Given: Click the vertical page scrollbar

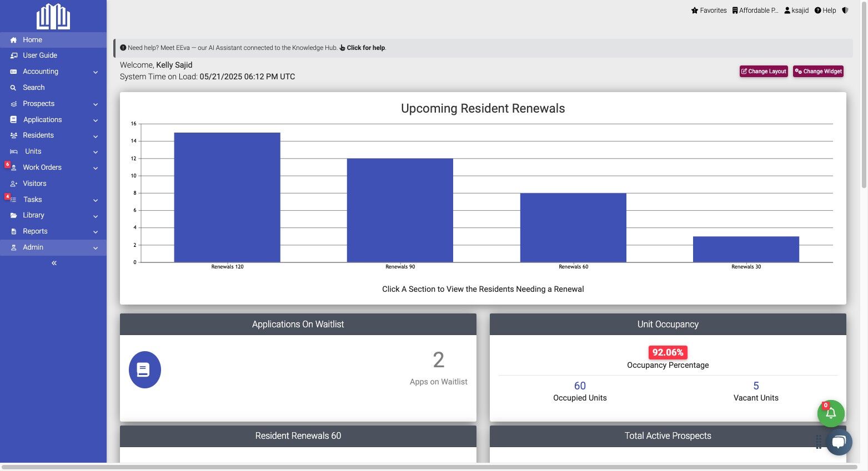Looking at the screenshot, I should click(x=864, y=94).
